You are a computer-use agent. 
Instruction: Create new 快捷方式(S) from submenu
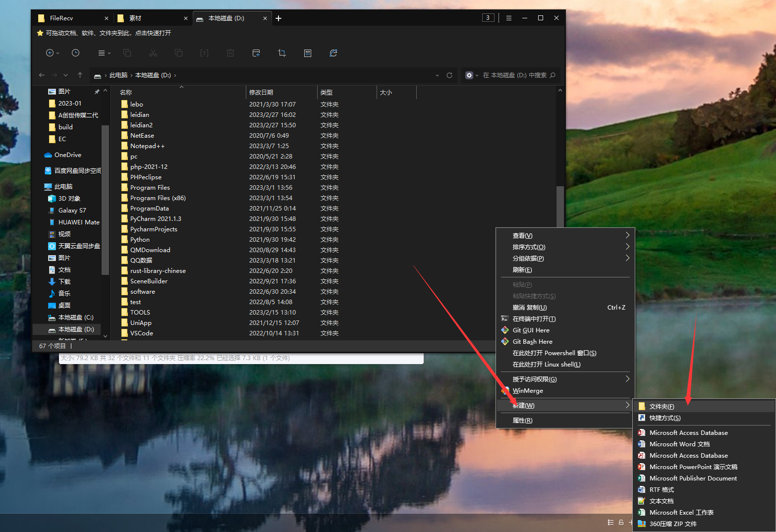(704, 418)
